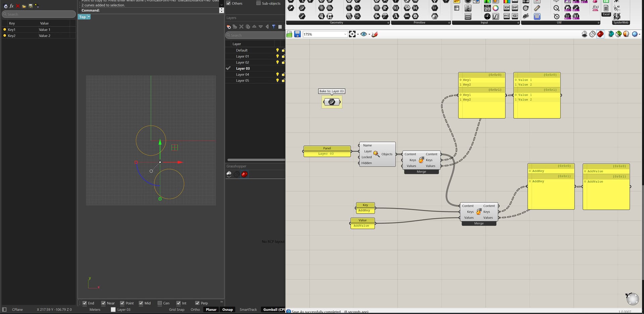This screenshot has height=314, width=644.
Task: Check the Sub-objects filter checkbox
Action: coord(258,3)
